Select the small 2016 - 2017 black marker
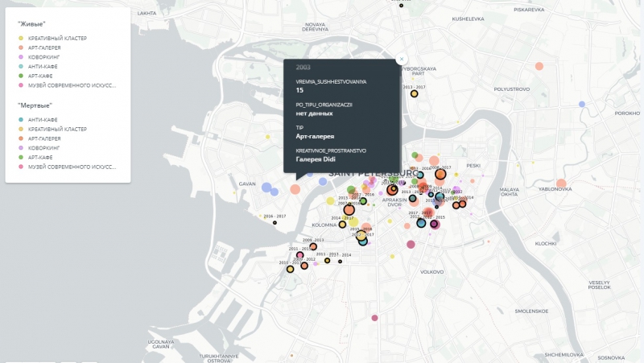This screenshot has height=363, width=644. [x=275, y=222]
